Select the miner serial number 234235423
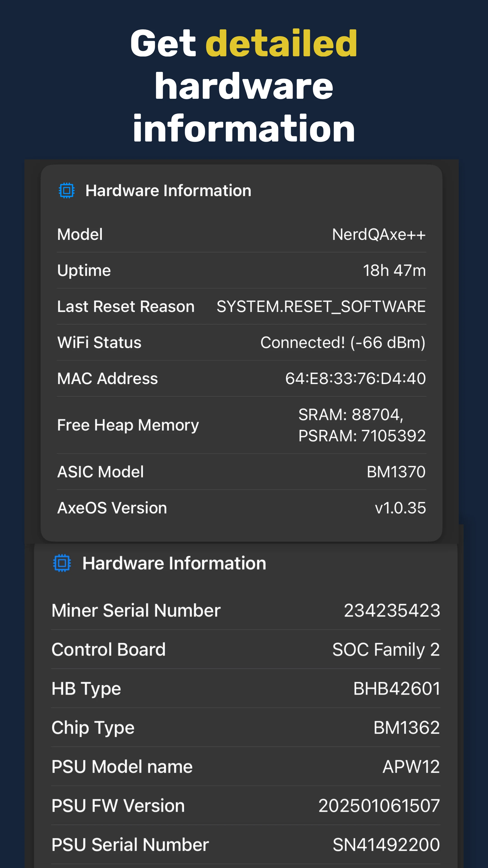Viewport: 488px width, 868px height. coord(392,611)
